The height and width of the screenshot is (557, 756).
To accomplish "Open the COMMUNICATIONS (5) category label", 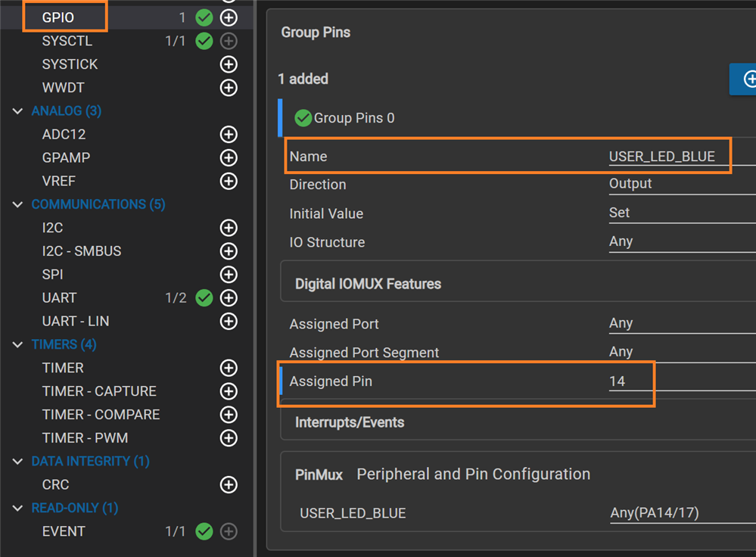I will pyautogui.click(x=98, y=204).
